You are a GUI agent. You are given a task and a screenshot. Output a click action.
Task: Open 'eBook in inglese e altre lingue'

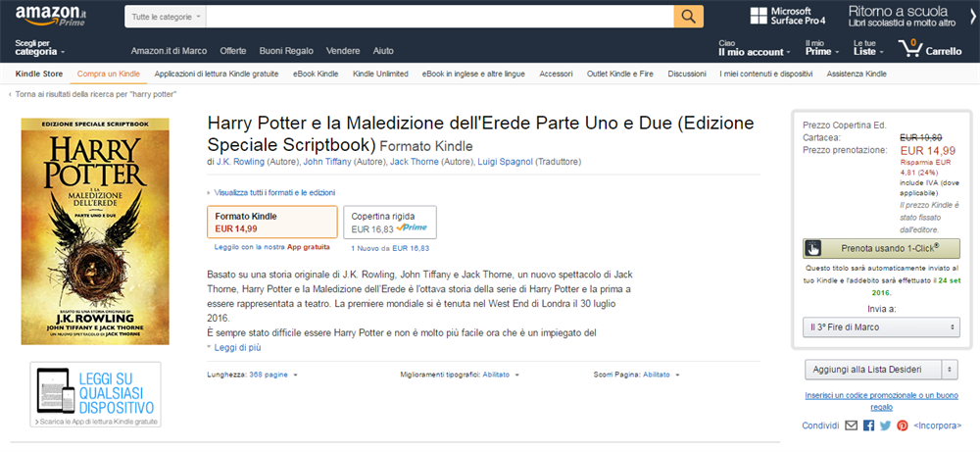pyautogui.click(x=473, y=74)
